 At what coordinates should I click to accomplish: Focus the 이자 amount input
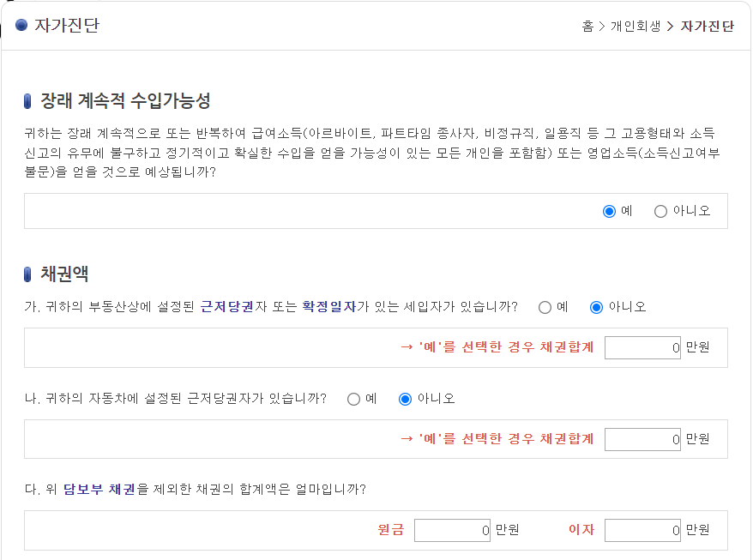(642, 530)
